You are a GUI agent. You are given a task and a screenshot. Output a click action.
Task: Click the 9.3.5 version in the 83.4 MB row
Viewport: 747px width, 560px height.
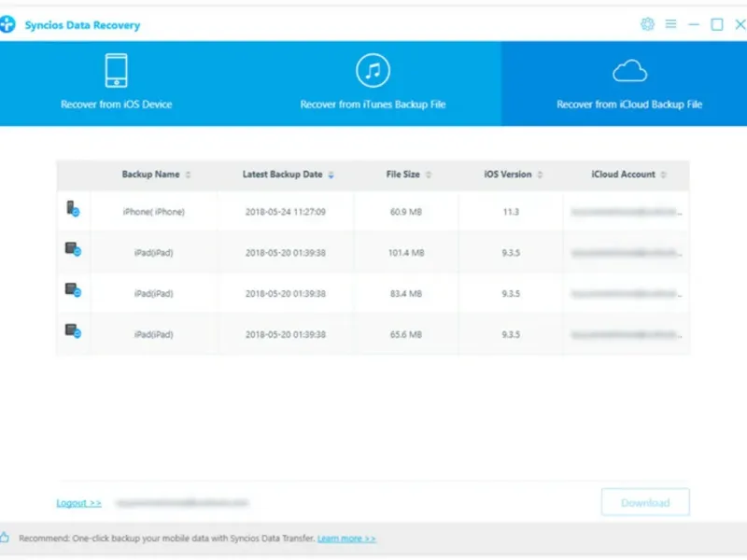click(x=511, y=294)
